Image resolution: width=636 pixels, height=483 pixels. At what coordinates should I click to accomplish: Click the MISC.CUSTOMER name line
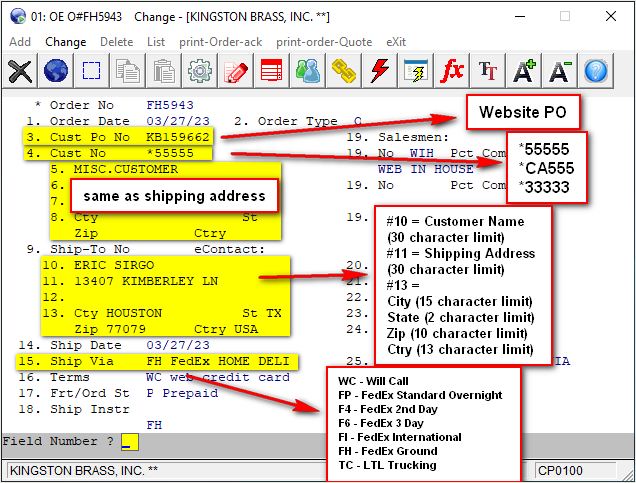pyautogui.click(x=126, y=169)
